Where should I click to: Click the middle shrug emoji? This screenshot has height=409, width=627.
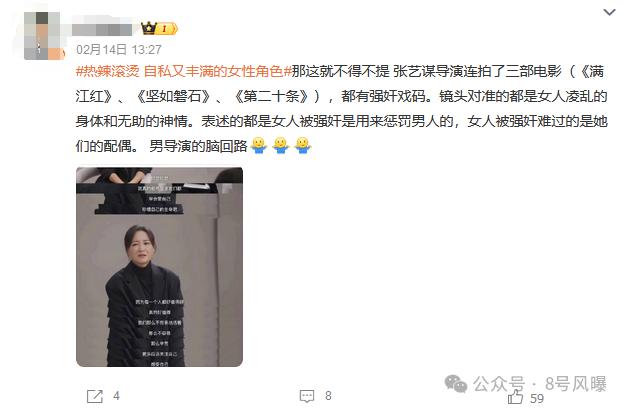coord(281,146)
